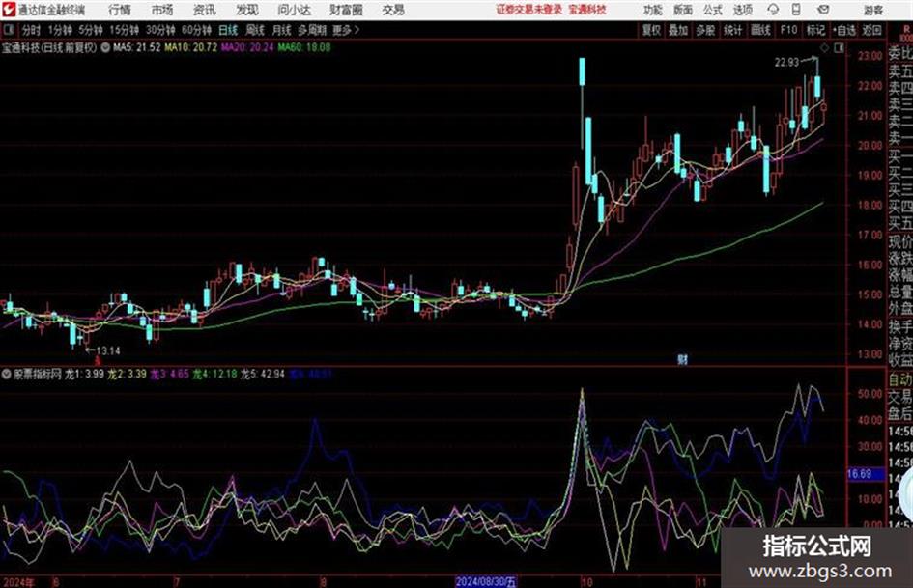Click the 22.93 high price label

tap(786, 63)
